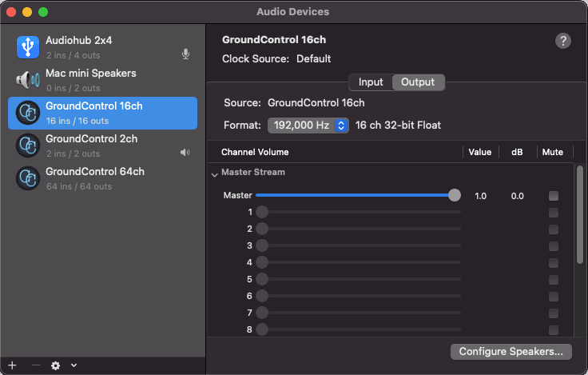The height and width of the screenshot is (375, 588).
Task: Click the channel list vertical scrollbar
Action: [580, 215]
